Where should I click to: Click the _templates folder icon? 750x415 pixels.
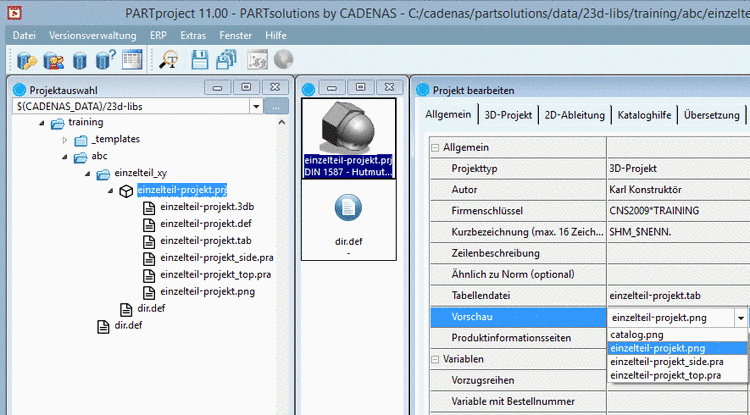(81, 141)
